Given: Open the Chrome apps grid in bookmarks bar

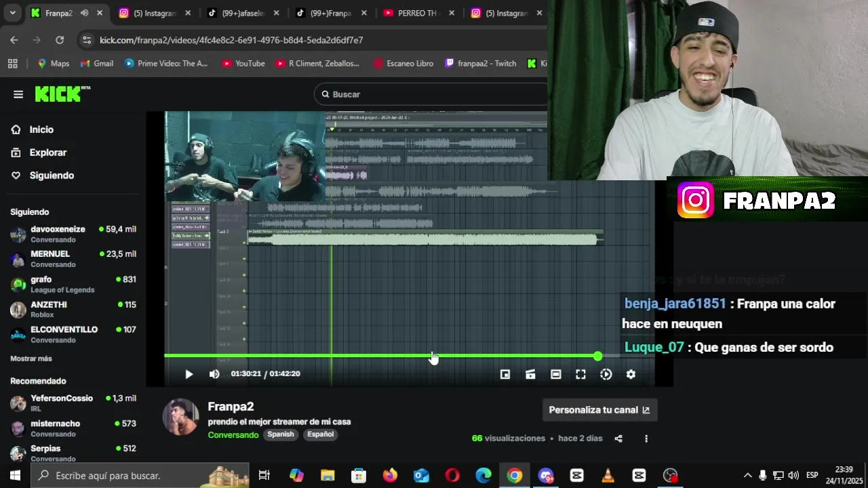Looking at the screenshot, I should click(12, 64).
